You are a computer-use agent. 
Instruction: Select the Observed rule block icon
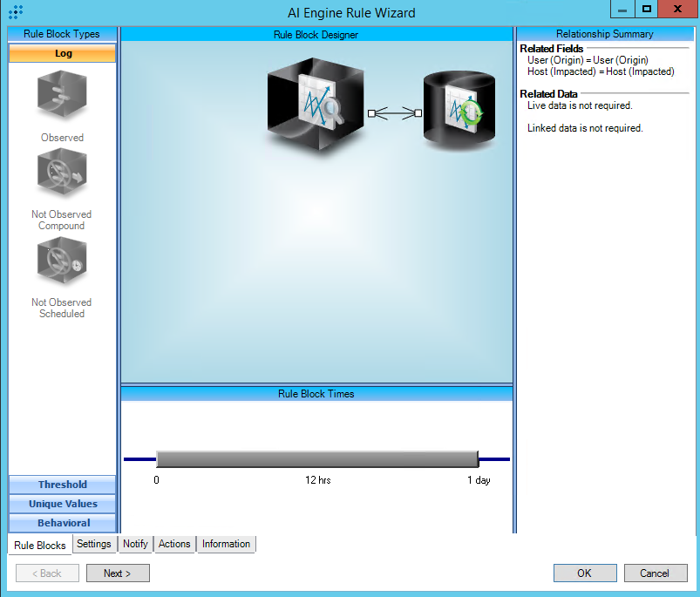click(62, 96)
